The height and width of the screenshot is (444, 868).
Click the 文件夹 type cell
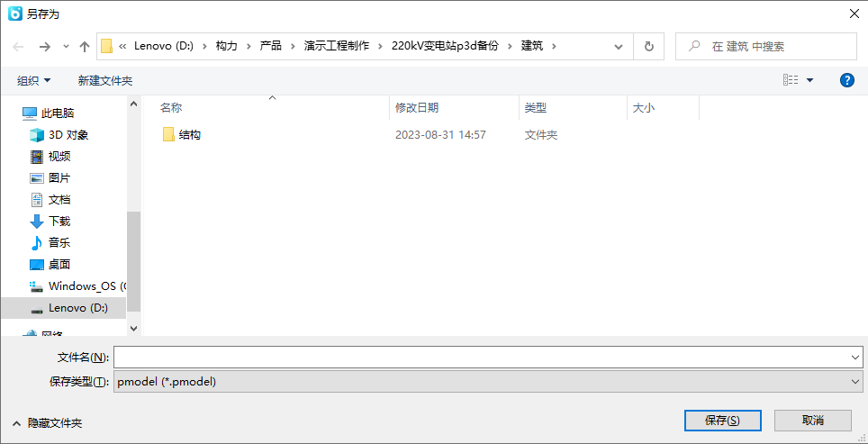pos(541,134)
